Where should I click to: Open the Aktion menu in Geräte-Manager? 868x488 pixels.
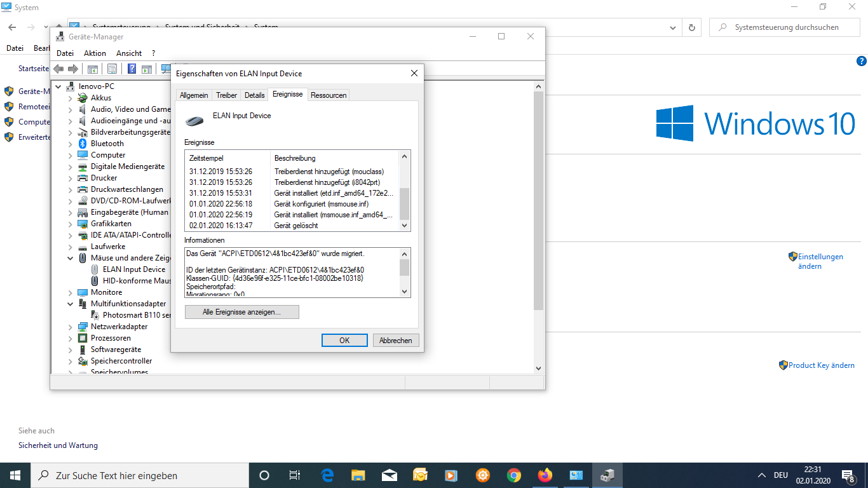coord(95,53)
